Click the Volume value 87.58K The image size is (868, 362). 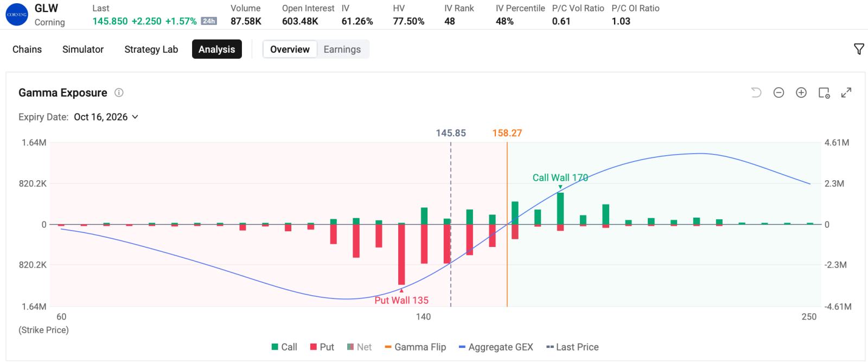(x=246, y=21)
